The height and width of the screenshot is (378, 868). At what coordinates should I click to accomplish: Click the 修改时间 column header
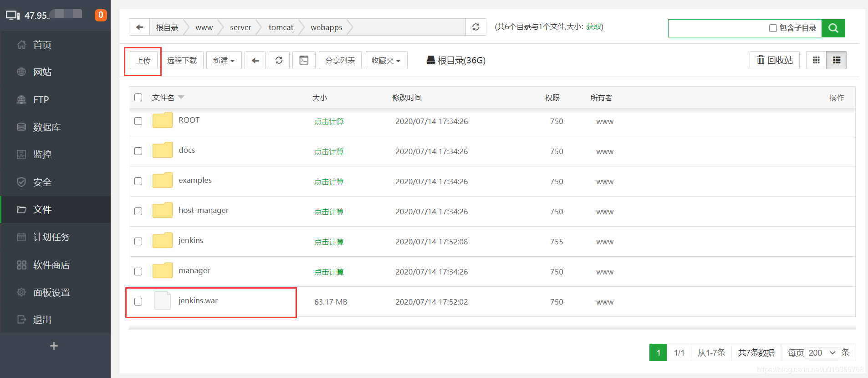(407, 98)
